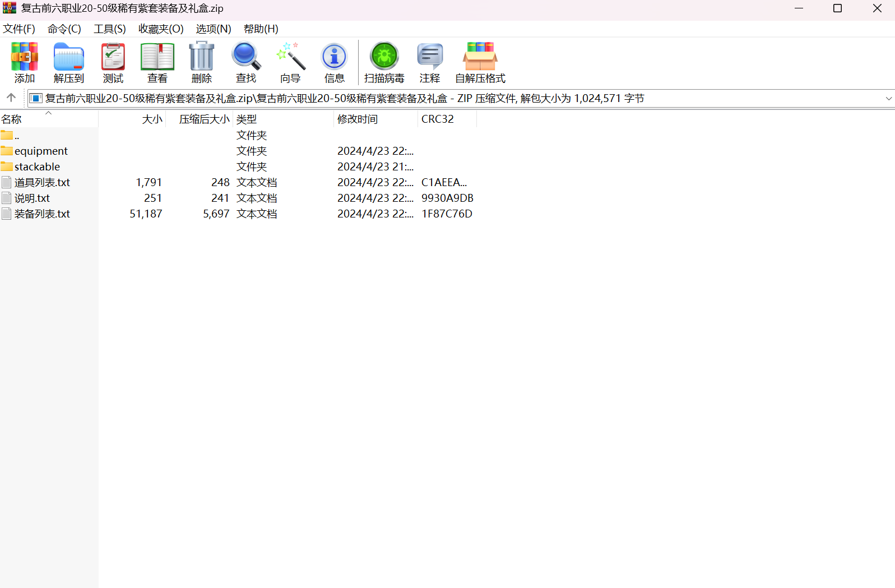Open the Favorites (收藏夹) menu
Image resolution: width=895 pixels, height=588 pixels.
[161, 29]
